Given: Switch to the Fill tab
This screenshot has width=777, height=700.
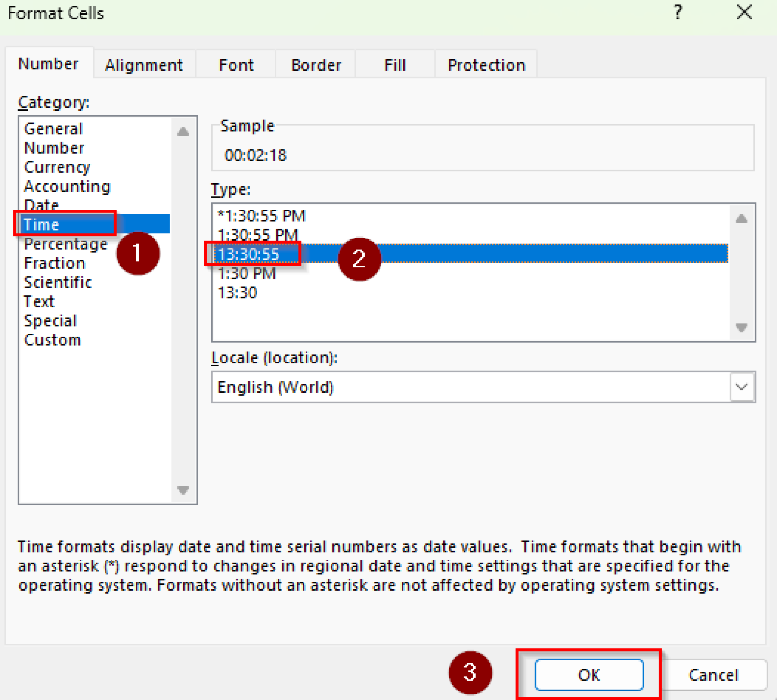Looking at the screenshot, I should point(395,64).
